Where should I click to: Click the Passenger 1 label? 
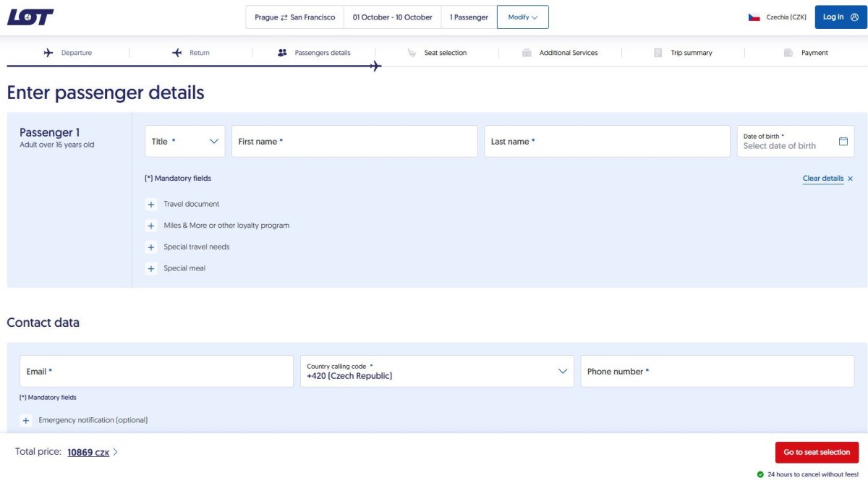50,132
